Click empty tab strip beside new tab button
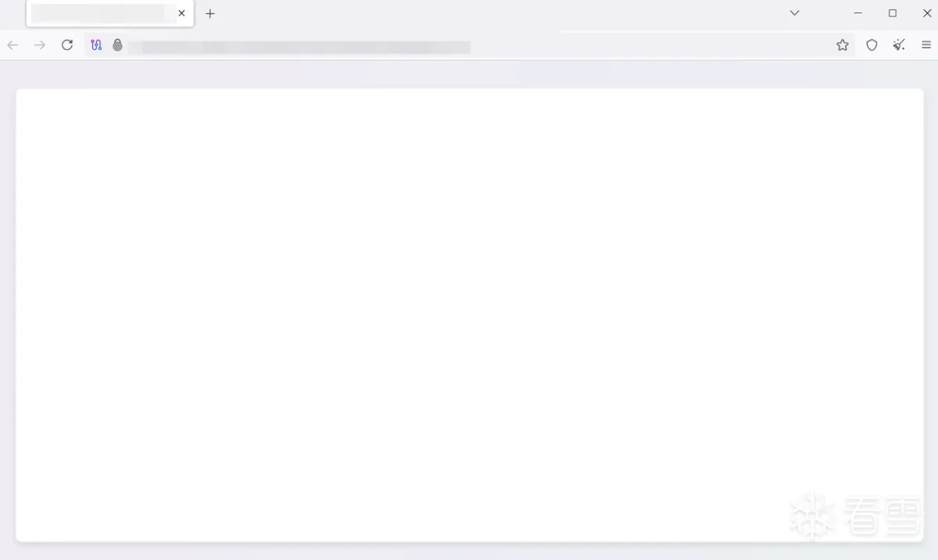 [x=500, y=13]
